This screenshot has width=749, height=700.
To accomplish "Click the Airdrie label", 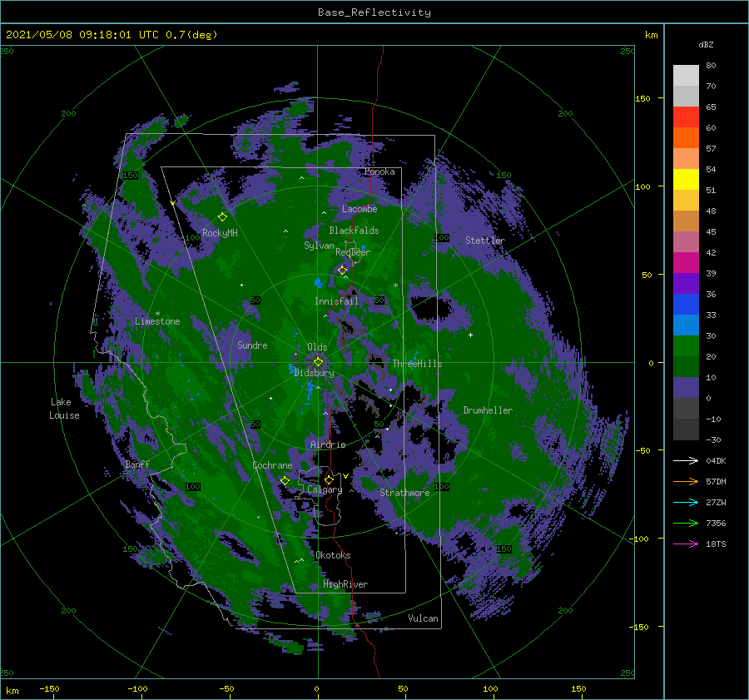I will pos(328,444).
